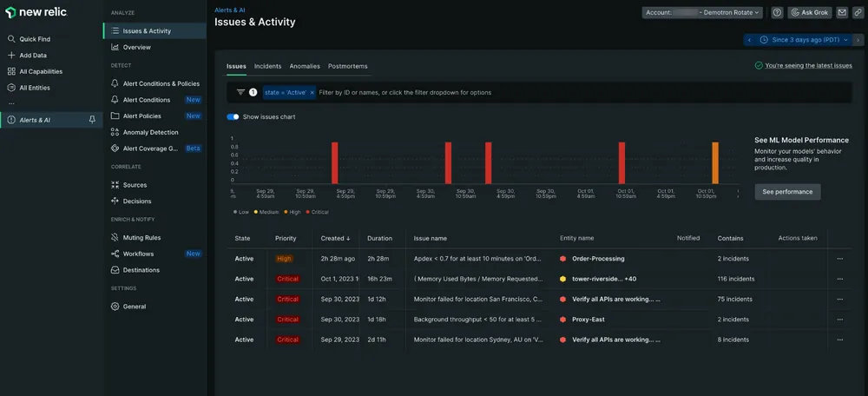Copy permalink with link icon

(x=858, y=12)
